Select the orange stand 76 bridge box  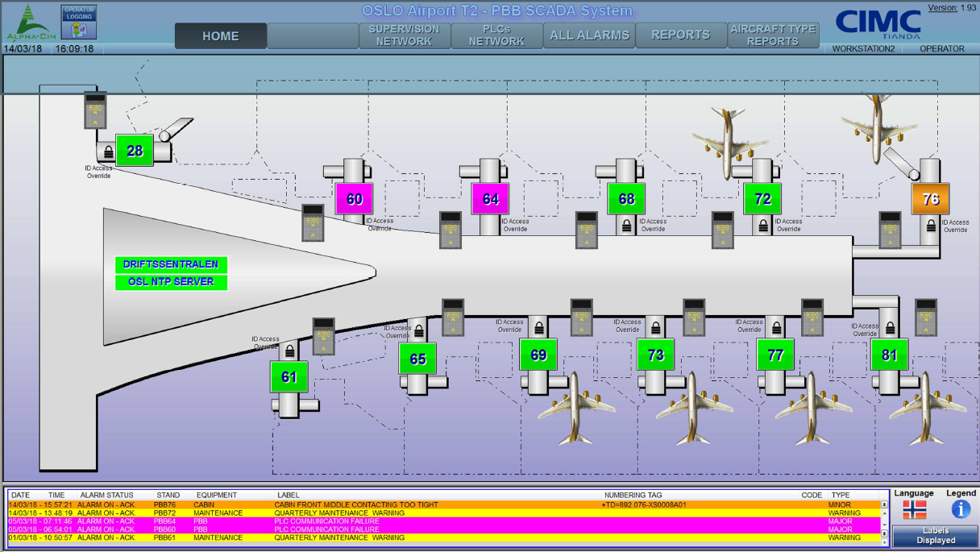coord(930,199)
